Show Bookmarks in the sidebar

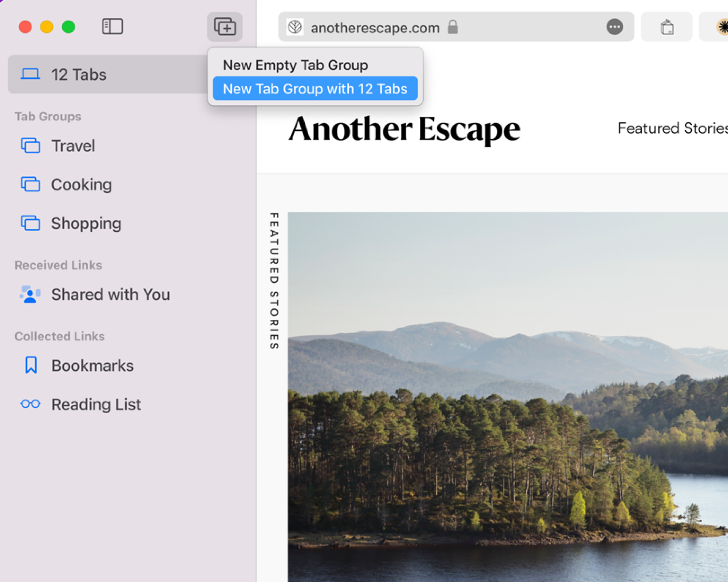pyautogui.click(x=92, y=365)
